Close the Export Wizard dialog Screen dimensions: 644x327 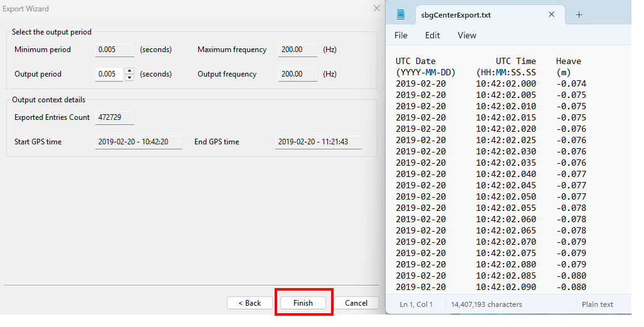point(377,8)
